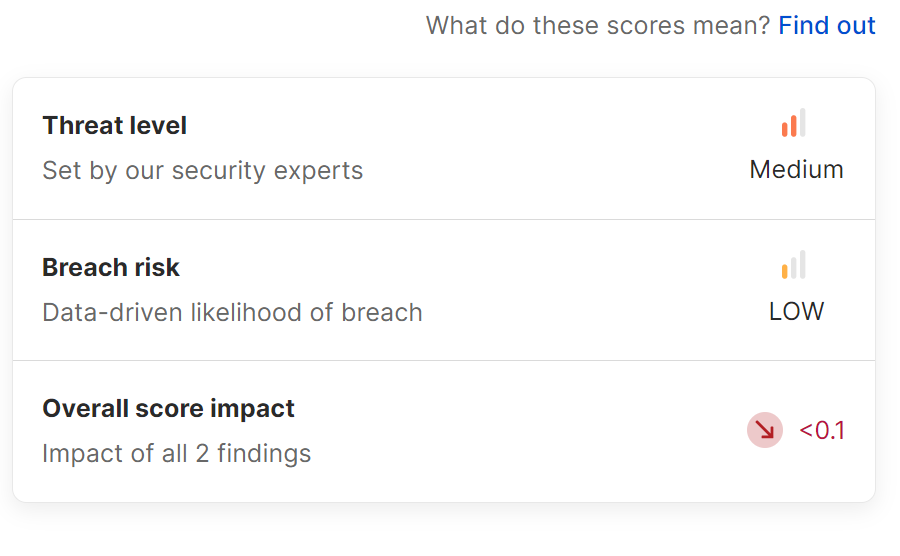Click the empty area of Threat level row
Screen dimensions: 900x556
point(545,149)
